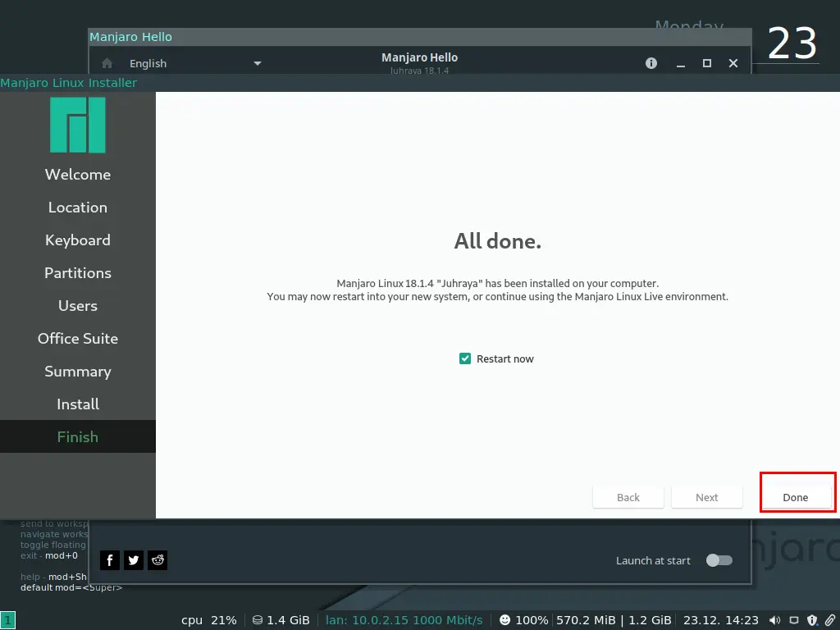Image resolution: width=840 pixels, height=630 pixels.
Task: Uncheck the Restart now checkbox
Action: click(465, 358)
